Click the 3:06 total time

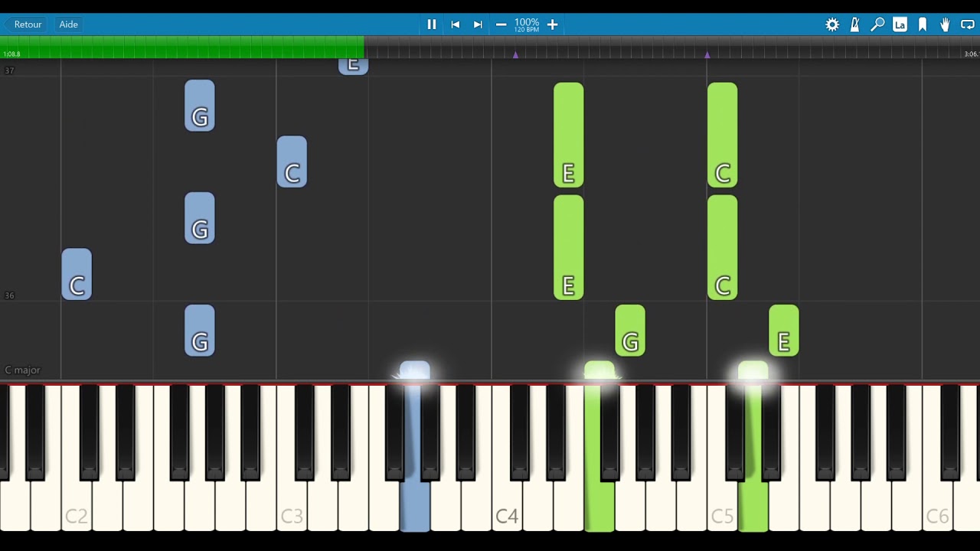[x=970, y=54]
